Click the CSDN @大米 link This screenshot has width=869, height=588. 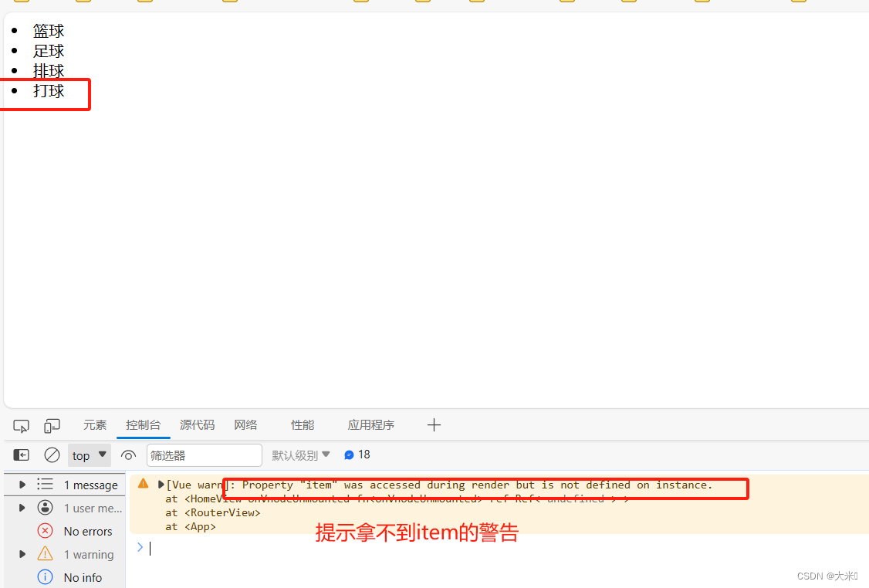coord(827,576)
